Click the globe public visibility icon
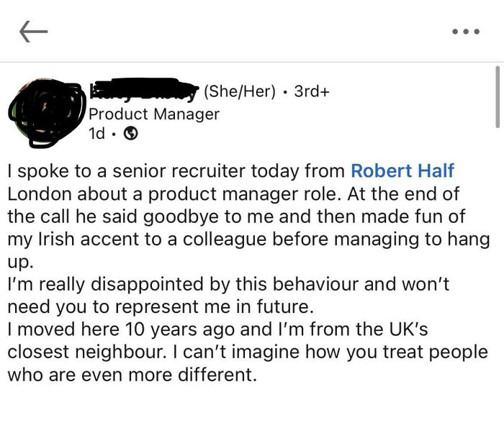504x433 pixels. coord(131,134)
